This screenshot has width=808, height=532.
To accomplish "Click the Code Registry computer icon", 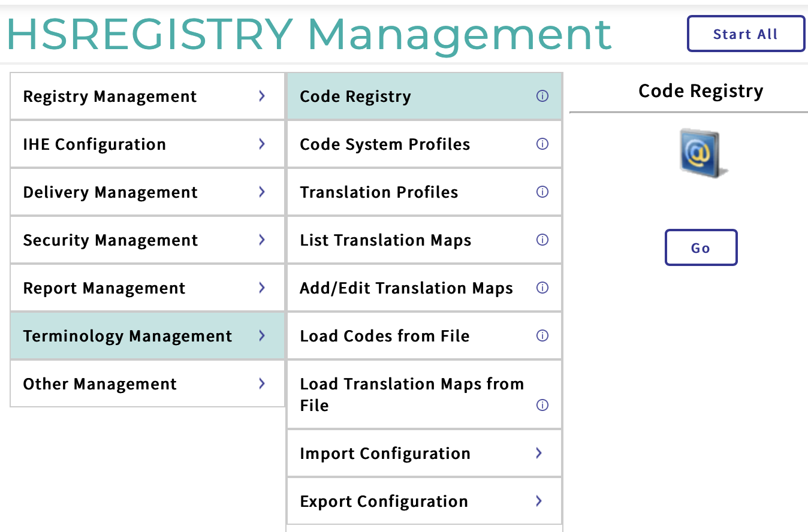I will coord(701,153).
